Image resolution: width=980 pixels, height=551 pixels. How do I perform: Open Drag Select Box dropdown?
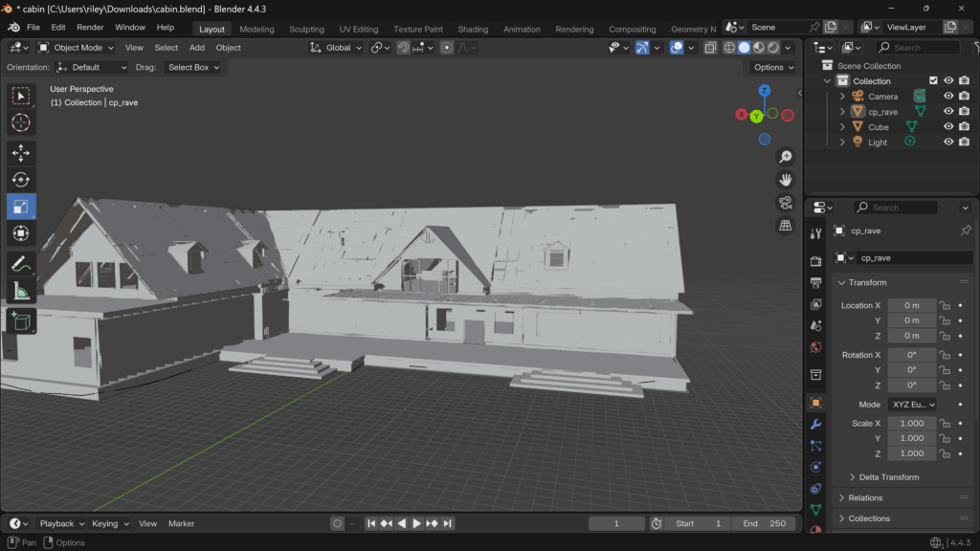tap(193, 68)
